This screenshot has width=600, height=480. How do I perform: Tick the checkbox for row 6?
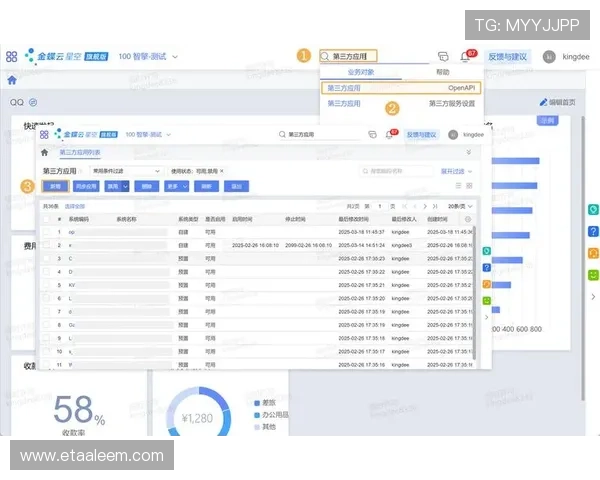(46, 298)
